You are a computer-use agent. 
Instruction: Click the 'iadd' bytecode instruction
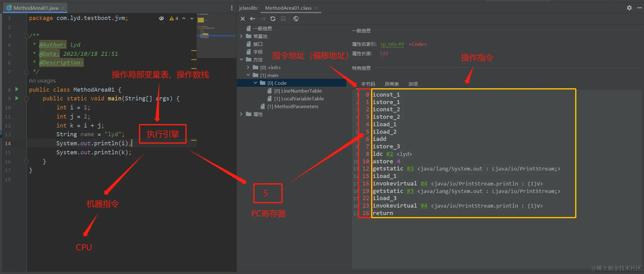[x=379, y=139]
